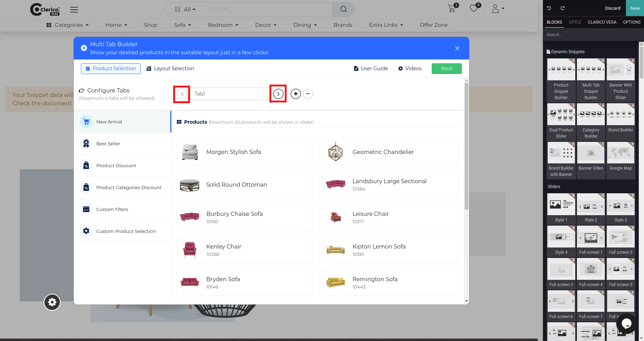Image resolution: width=644 pixels, height=341 pixels.
Task: Open the wishlist heart icon
Action: (x=475, y=8)
